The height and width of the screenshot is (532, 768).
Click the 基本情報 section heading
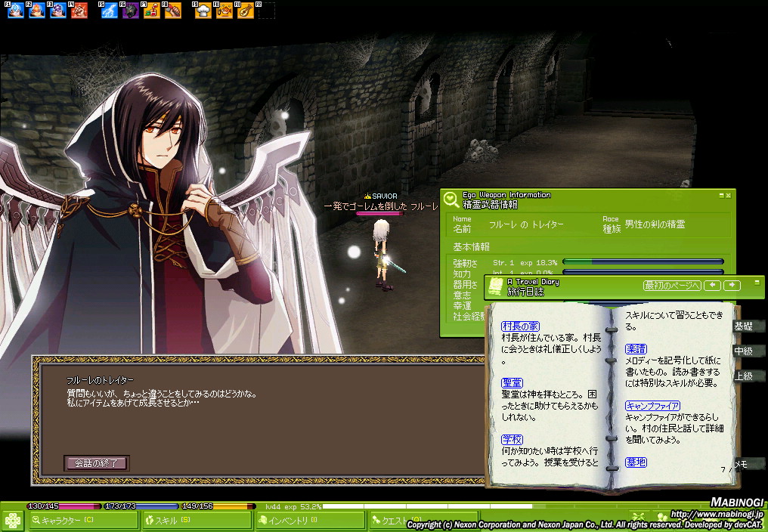click(471, 246)
